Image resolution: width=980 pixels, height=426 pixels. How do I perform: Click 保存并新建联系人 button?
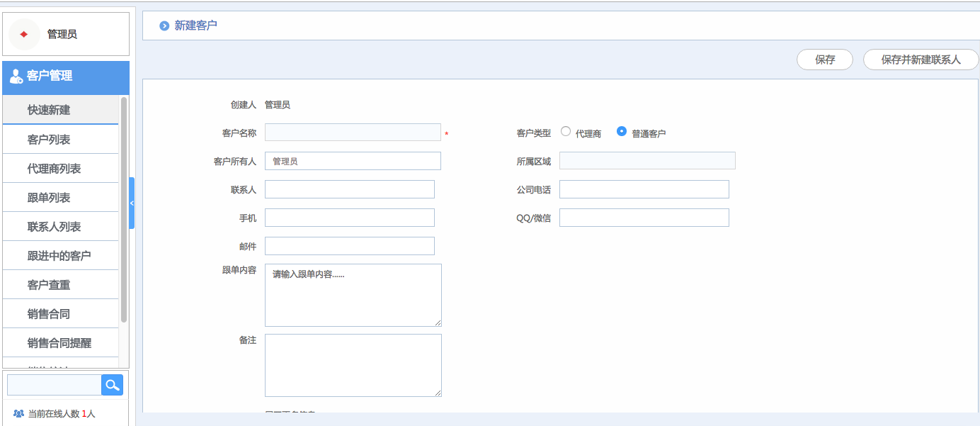[921, 60]
